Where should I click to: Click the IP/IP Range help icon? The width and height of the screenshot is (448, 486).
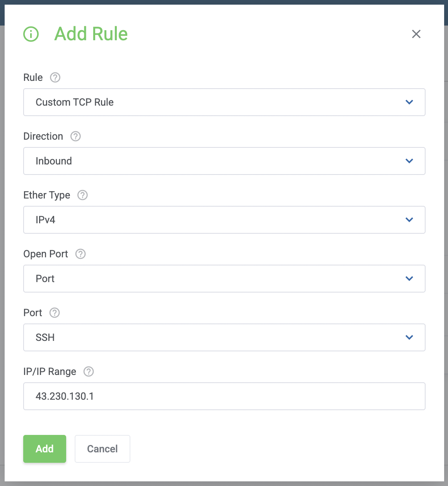[89, 371]
